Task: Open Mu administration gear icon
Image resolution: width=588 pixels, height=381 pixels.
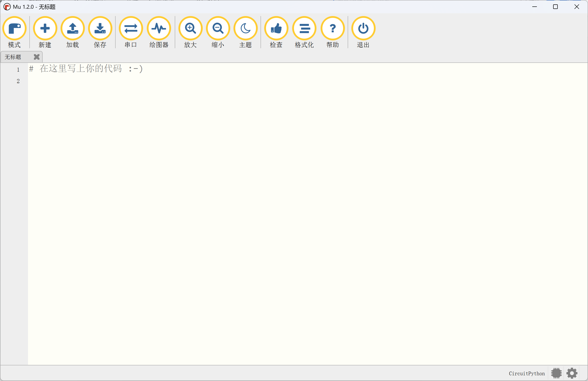Action: 572,373
